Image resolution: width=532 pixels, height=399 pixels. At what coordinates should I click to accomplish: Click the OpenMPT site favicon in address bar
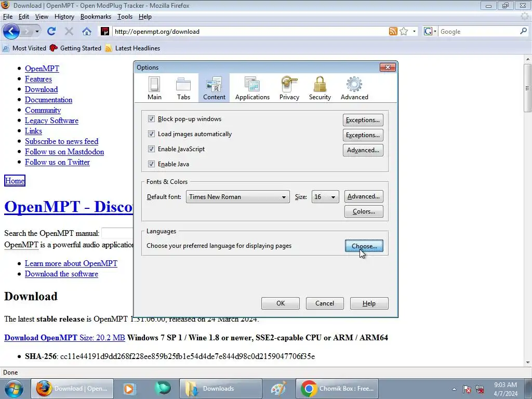point(105,32)
